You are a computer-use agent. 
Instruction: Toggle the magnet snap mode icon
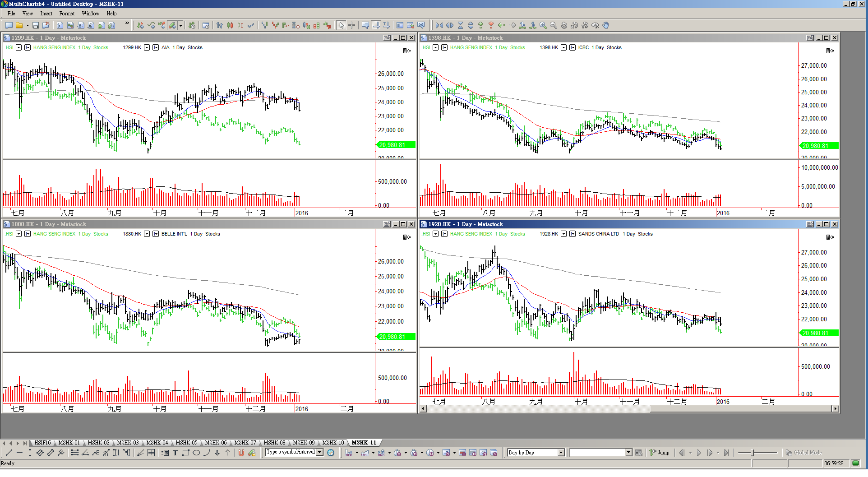(241, 453)
